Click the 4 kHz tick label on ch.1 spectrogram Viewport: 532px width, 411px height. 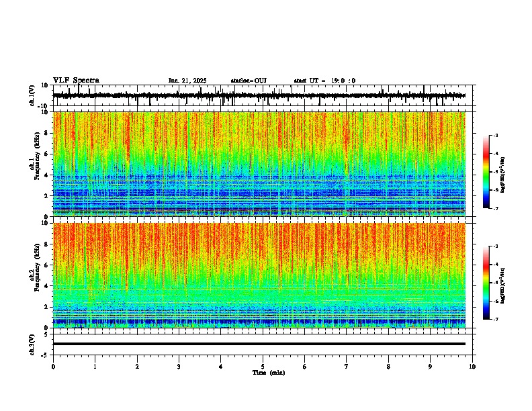47,175
